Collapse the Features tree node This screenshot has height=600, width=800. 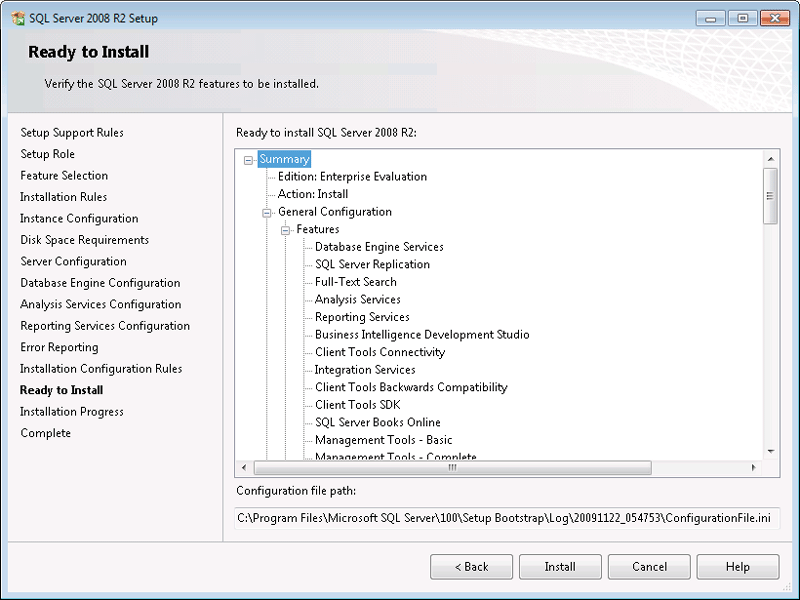285,231
